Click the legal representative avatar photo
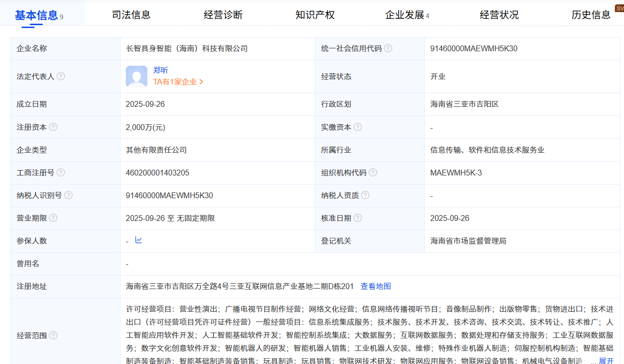 (136, 76)
